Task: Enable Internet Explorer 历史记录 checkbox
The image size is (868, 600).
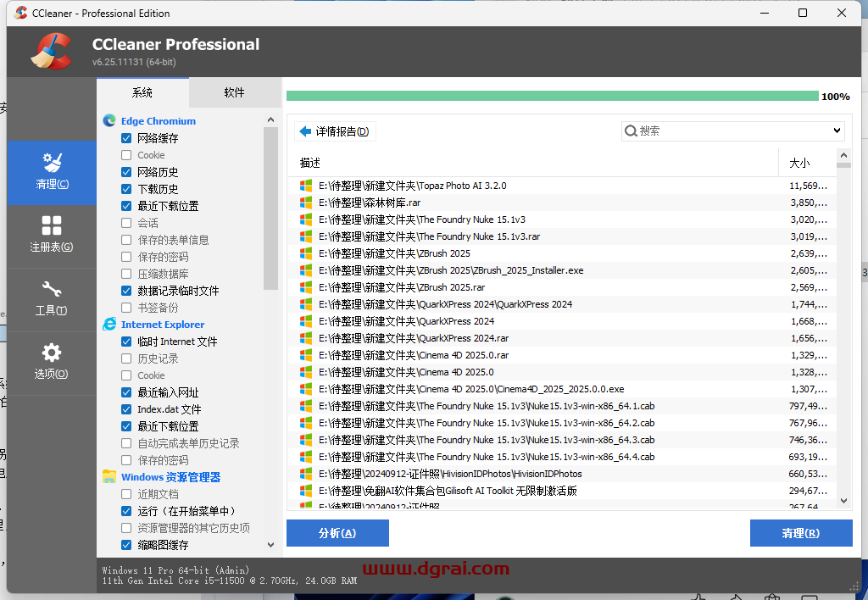Action: 126,358
